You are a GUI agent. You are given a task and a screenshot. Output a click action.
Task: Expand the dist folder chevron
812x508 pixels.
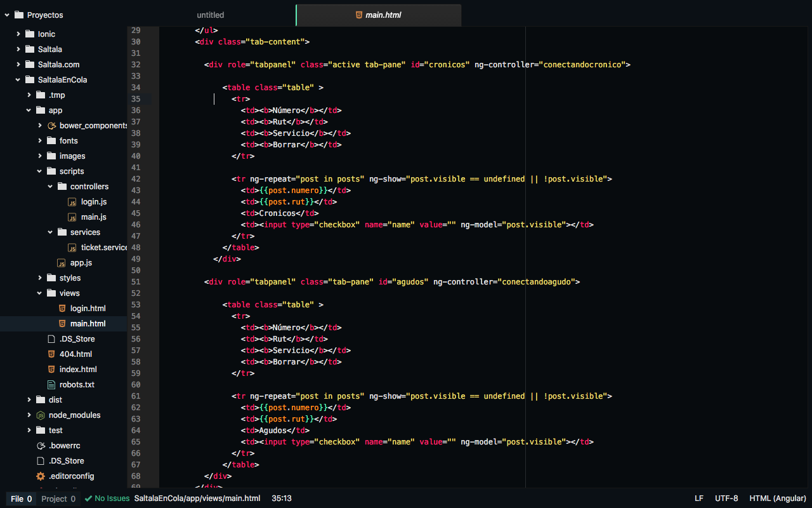[x=29, y=399]
